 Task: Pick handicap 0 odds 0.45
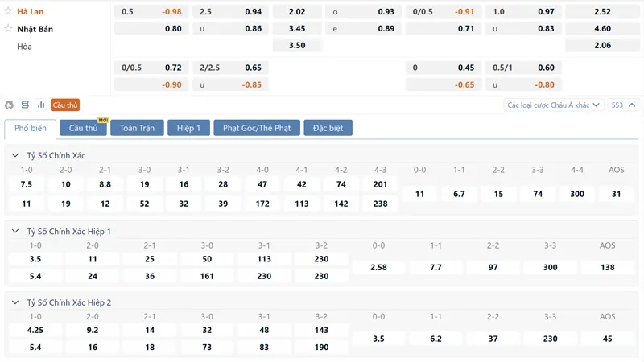click(444, 68)
